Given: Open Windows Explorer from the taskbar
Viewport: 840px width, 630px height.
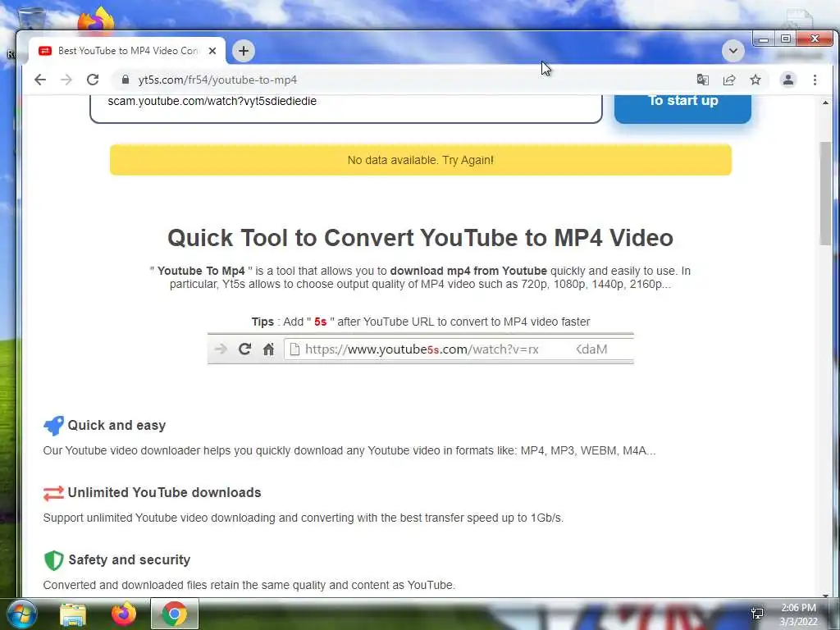Looking at the screenshot, I should click(x=73, y=614).
